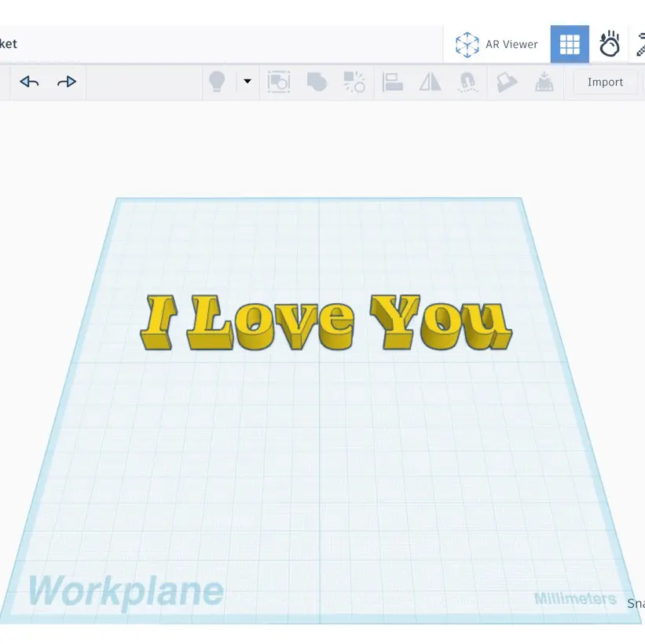Screen dimensions: 645x644
Task: Switch to the Sim Lab apple view tab
Action: (609, 44)
